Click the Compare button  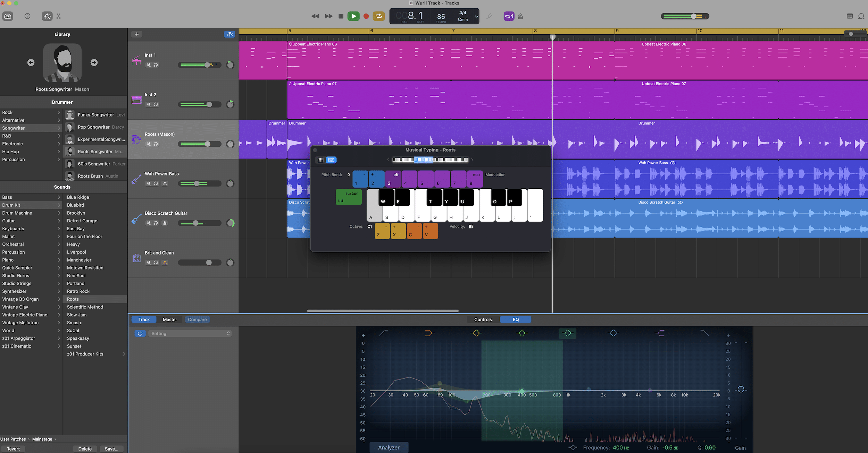coord(197,320)
